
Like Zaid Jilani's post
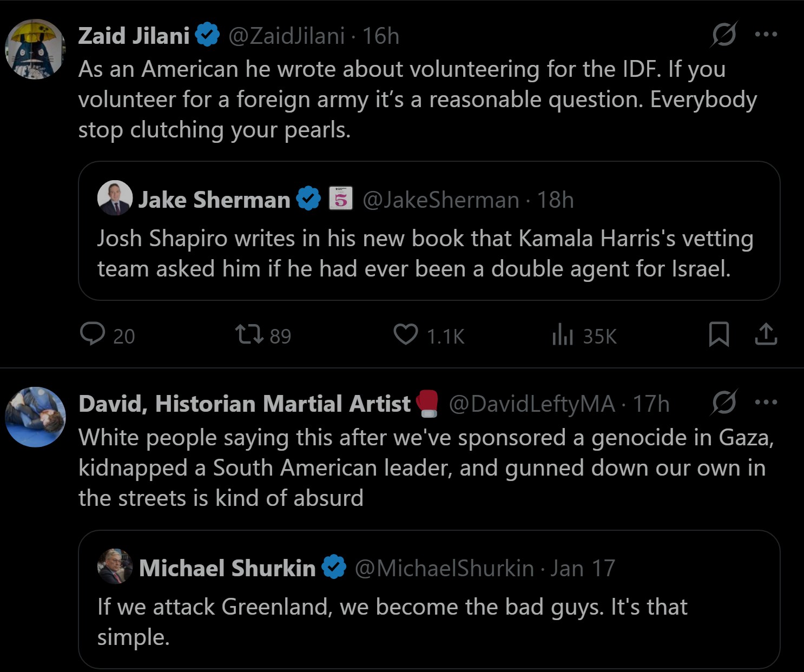pos(405,334)
